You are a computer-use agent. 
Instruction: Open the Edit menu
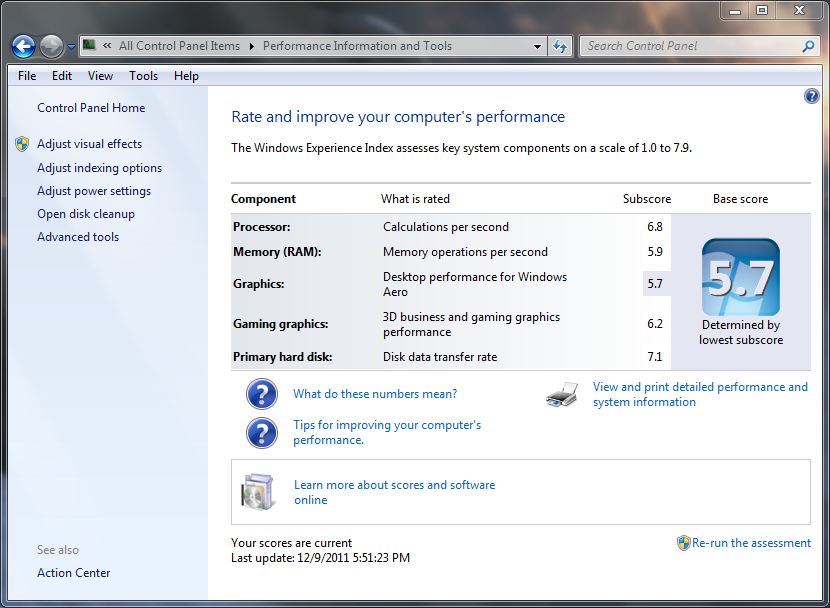point(61,76)
